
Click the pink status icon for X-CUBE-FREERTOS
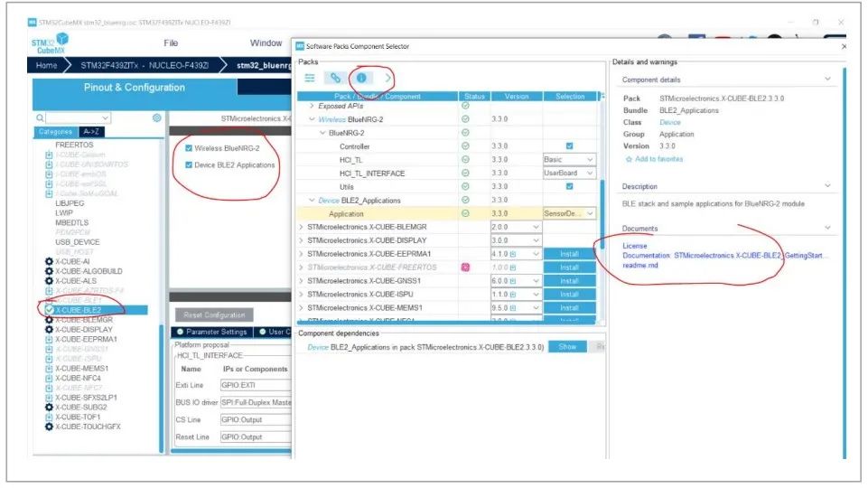(465, 267)
